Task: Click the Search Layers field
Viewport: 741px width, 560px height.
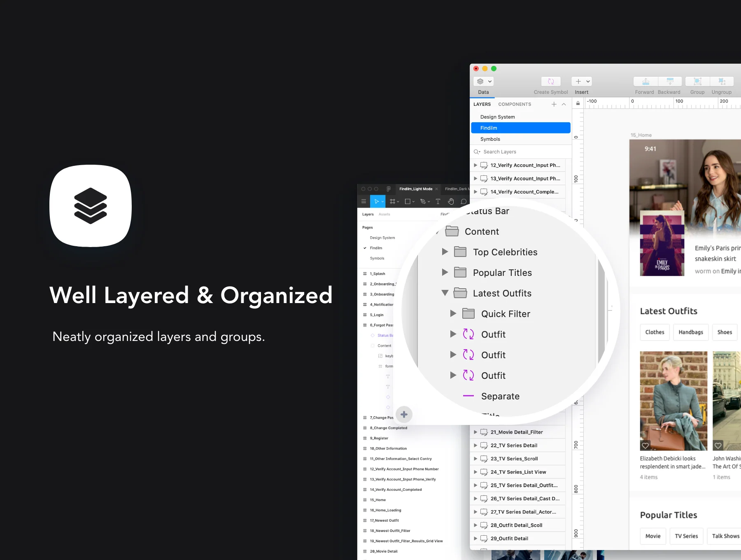Action: click(521, 152)
